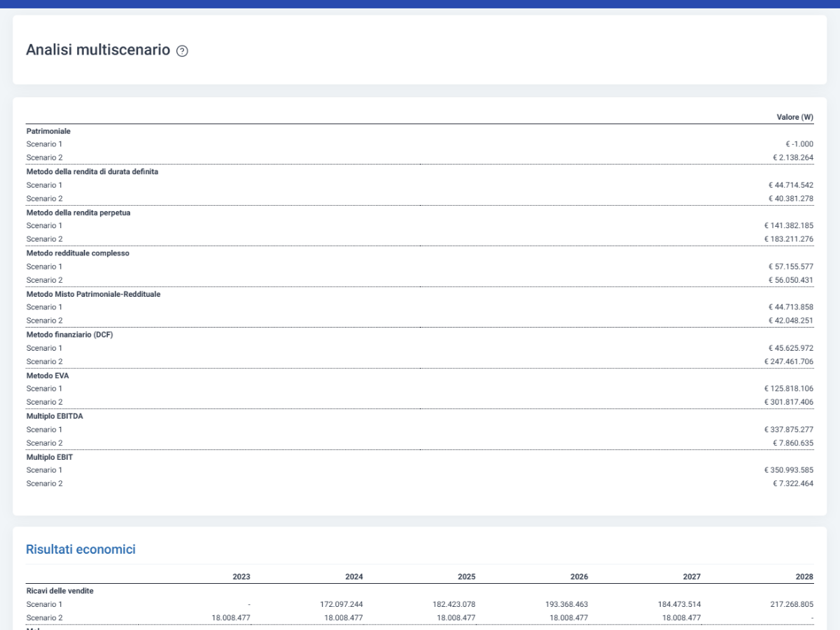Click the 2027 year column header
This screenshot has height=630, width=840.
click(692, 577)
